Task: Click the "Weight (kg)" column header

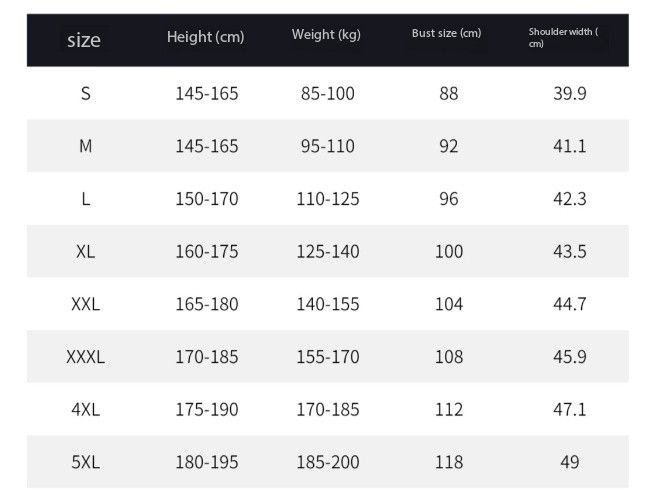Action: (x=326, y=35)
